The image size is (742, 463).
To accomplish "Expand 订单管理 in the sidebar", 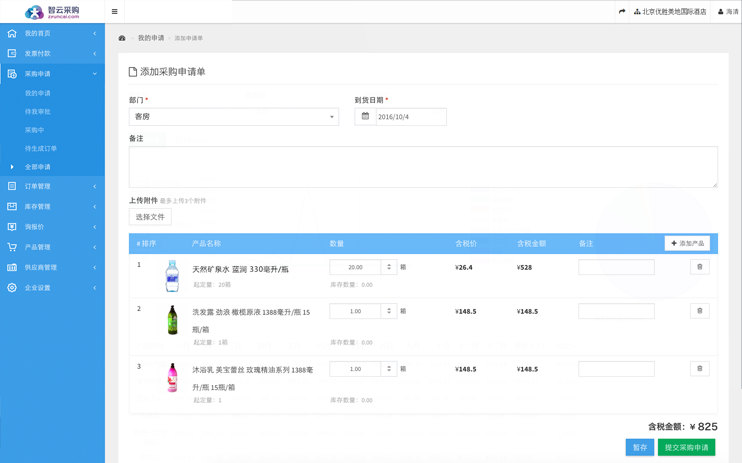I will click(52, 186).
